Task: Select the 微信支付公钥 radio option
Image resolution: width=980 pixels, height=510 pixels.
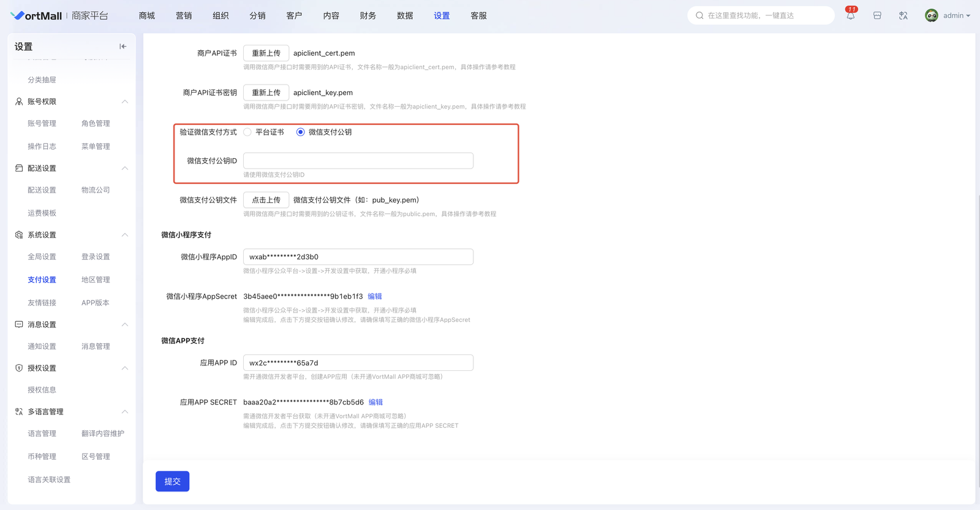Action: tap(300, 132)
